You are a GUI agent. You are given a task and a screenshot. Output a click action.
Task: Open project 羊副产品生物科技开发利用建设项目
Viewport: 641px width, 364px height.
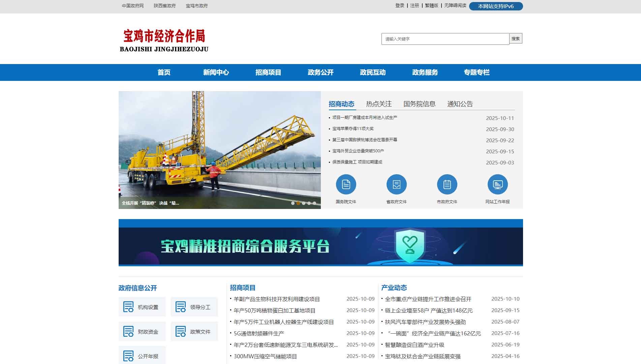pyautogui.click(x=277, y=299)
